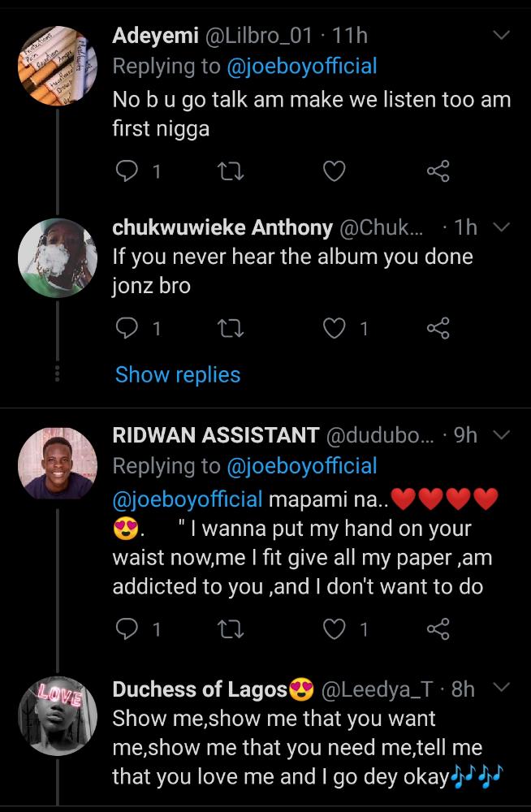Share RIDWAN ASSISTANT's tweet
This screenshot has width=531, height=812.
click(x=438, y=628)
